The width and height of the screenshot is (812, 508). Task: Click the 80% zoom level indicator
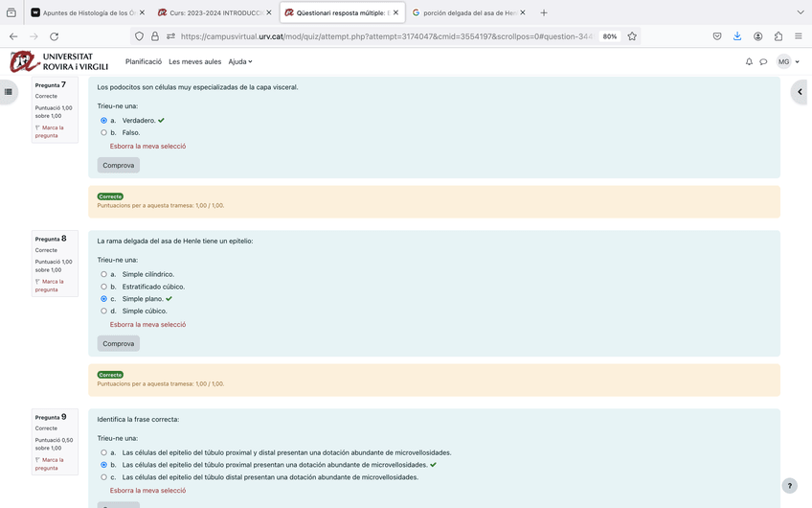coord(609,36)
